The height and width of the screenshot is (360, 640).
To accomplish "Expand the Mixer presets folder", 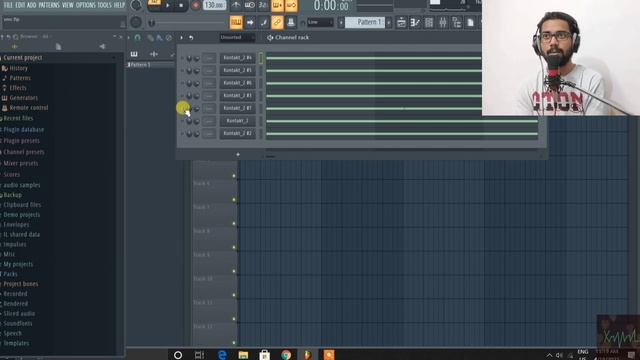I will pos(20,163).
